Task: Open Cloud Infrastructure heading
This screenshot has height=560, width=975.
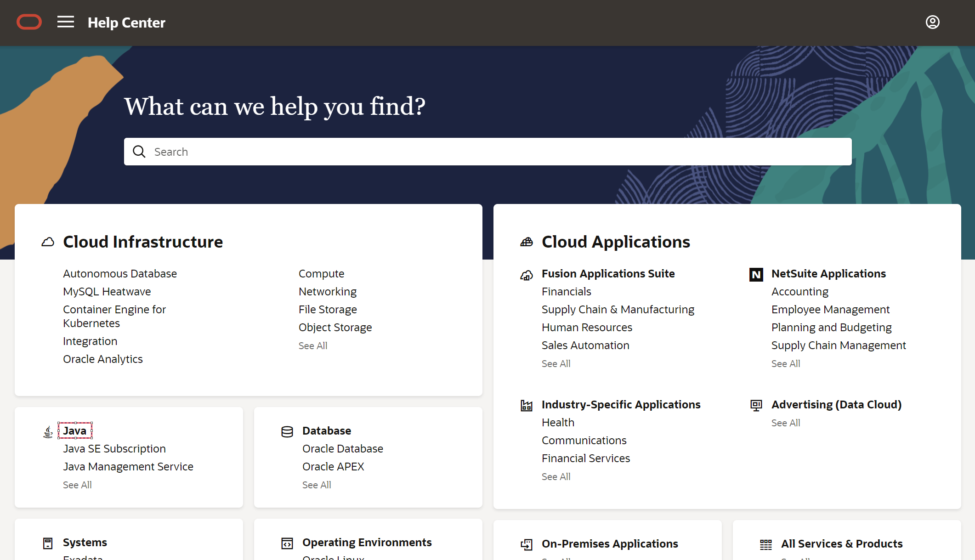Action: 143,242
